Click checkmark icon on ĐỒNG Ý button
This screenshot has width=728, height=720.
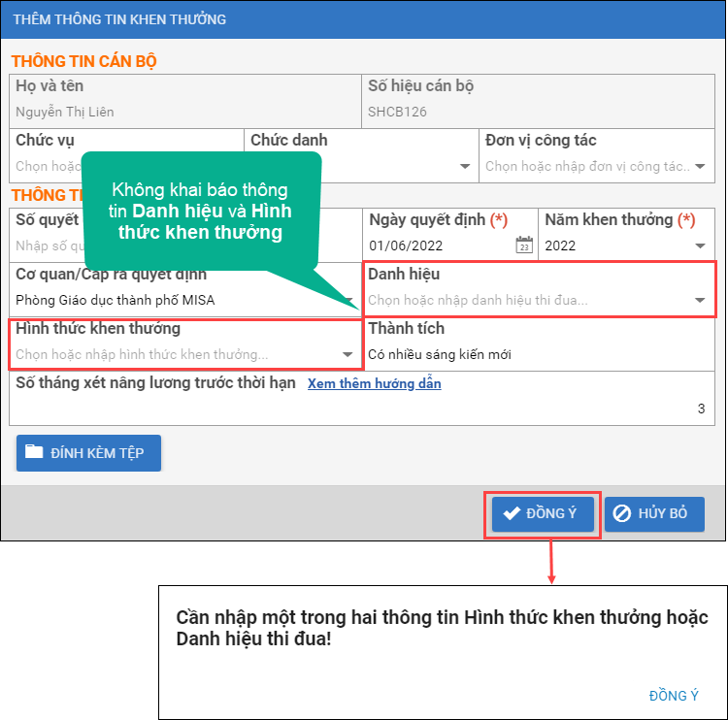pyautogui.click(x=512, y=513)
